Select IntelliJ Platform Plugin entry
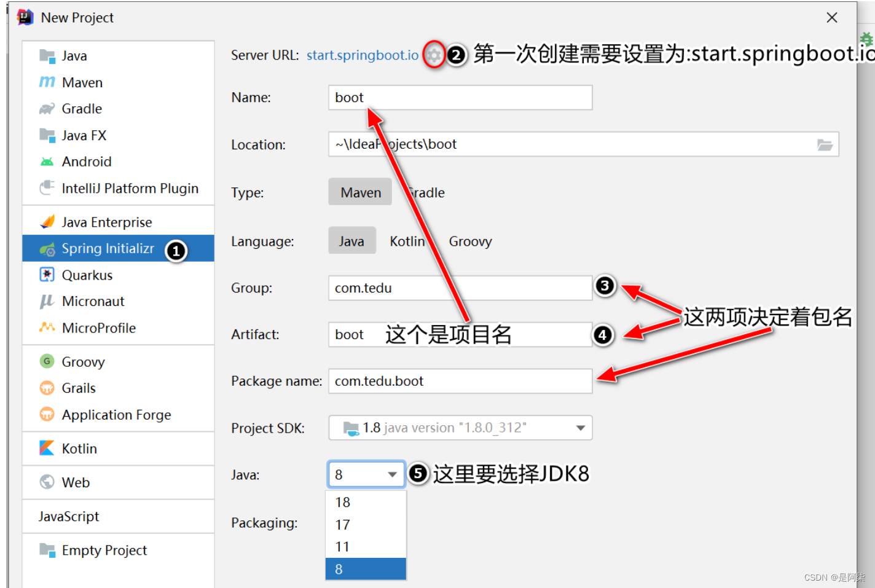Screen dimensions: 875x588 point(118,188)
